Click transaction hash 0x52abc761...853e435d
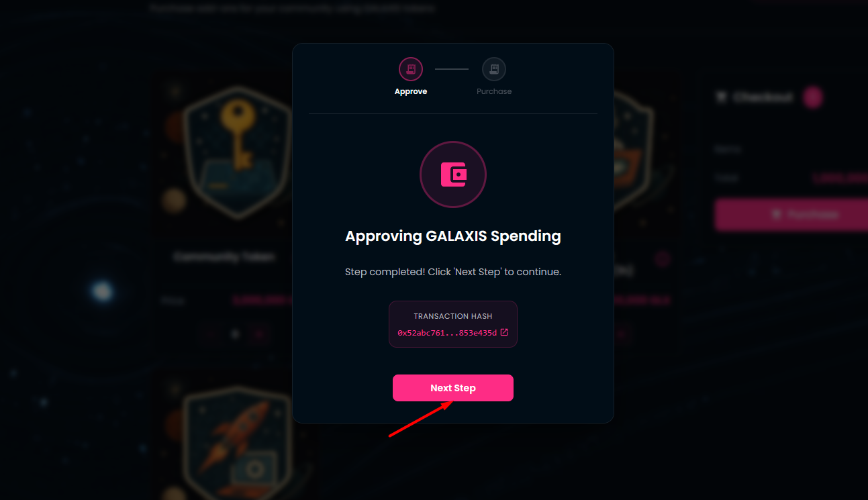Image resolution: width=868 pixels, height=500 pixels. pyautogui.click(x=447, y=333)
